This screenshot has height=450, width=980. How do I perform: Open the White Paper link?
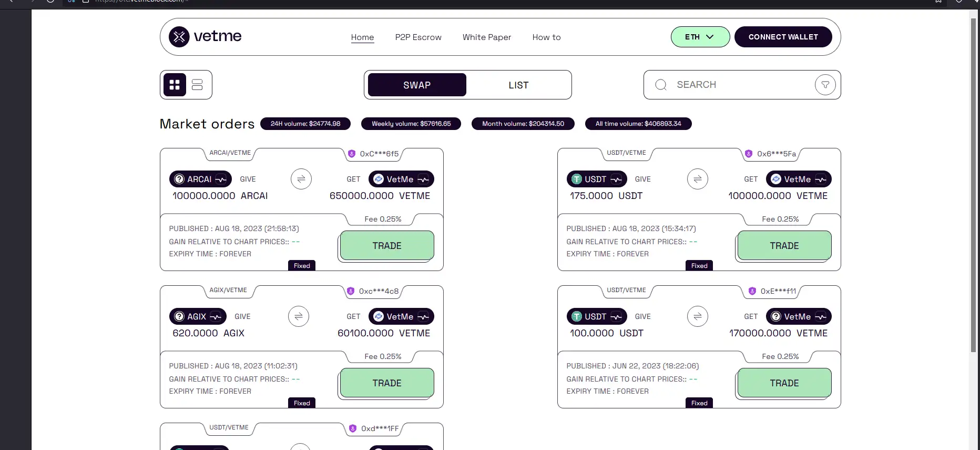(486, 37)
